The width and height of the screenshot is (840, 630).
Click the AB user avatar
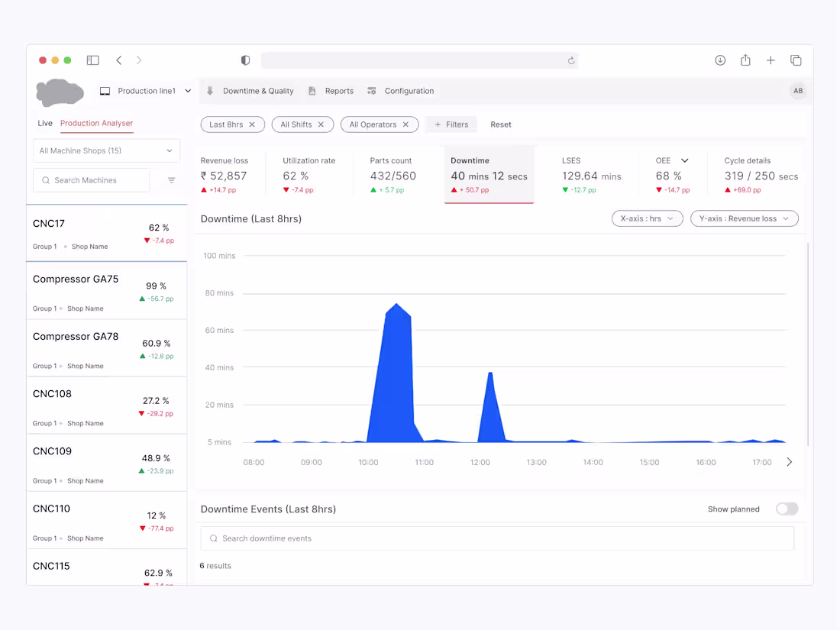[x=798, y=91]
